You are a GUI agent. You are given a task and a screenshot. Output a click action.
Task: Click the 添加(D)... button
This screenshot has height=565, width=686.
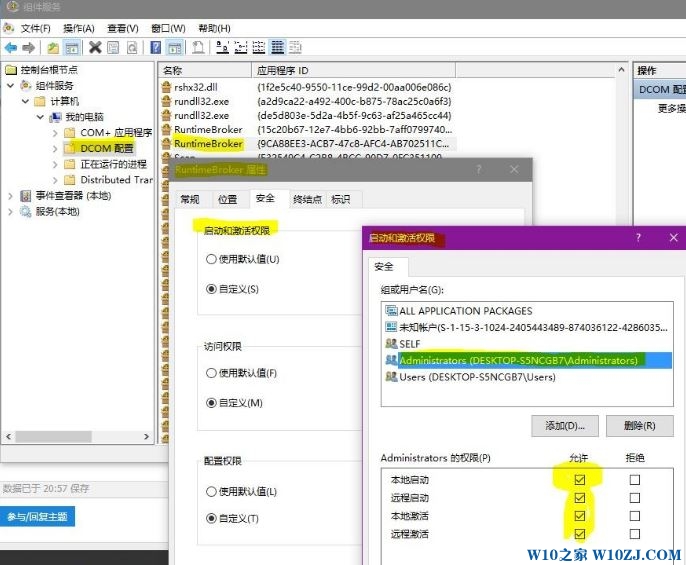[565, 426]
